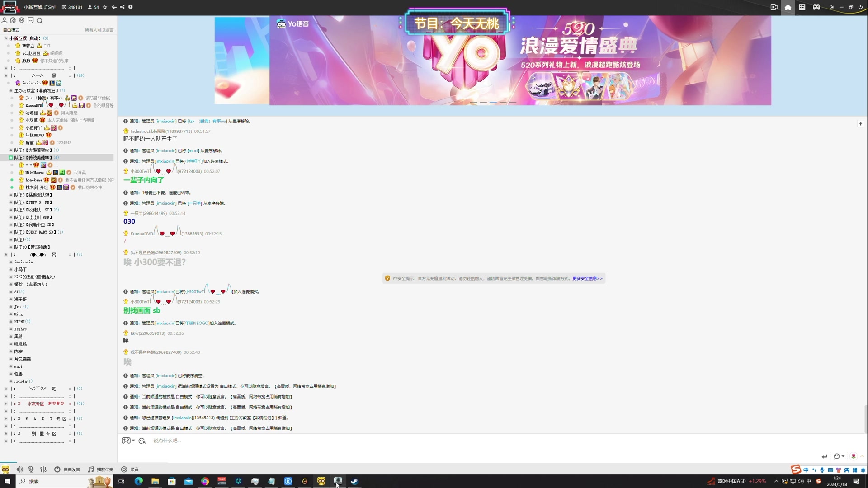868x488 pixels.
Task: Expand 队伍3【猛兽派队SM】 in the tree
Action: click(11, 195)
